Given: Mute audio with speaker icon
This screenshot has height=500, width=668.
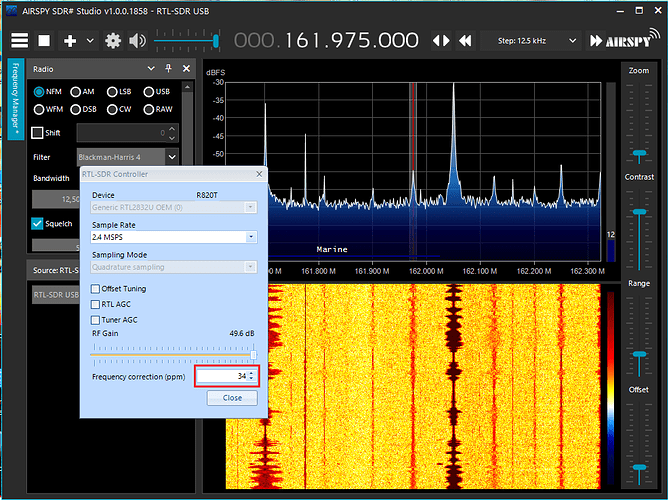Looking at the screenshot, I should click(x=137, y=41).
